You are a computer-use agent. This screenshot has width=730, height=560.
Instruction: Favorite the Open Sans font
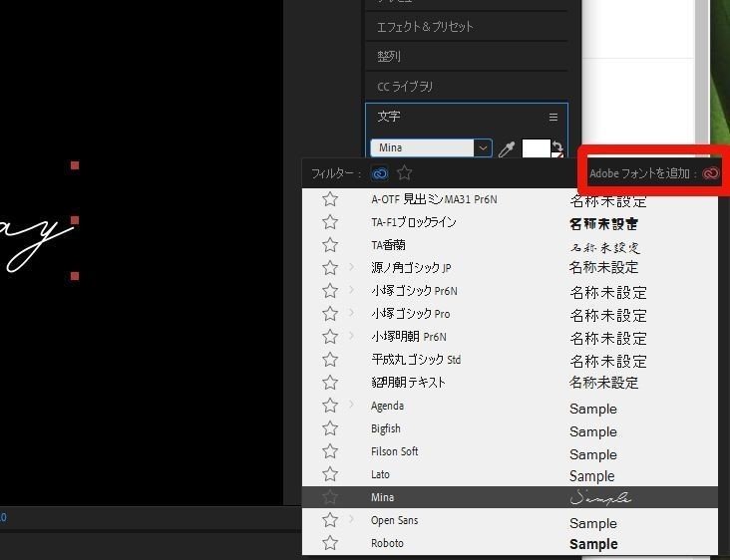click(x=330, y=520)
